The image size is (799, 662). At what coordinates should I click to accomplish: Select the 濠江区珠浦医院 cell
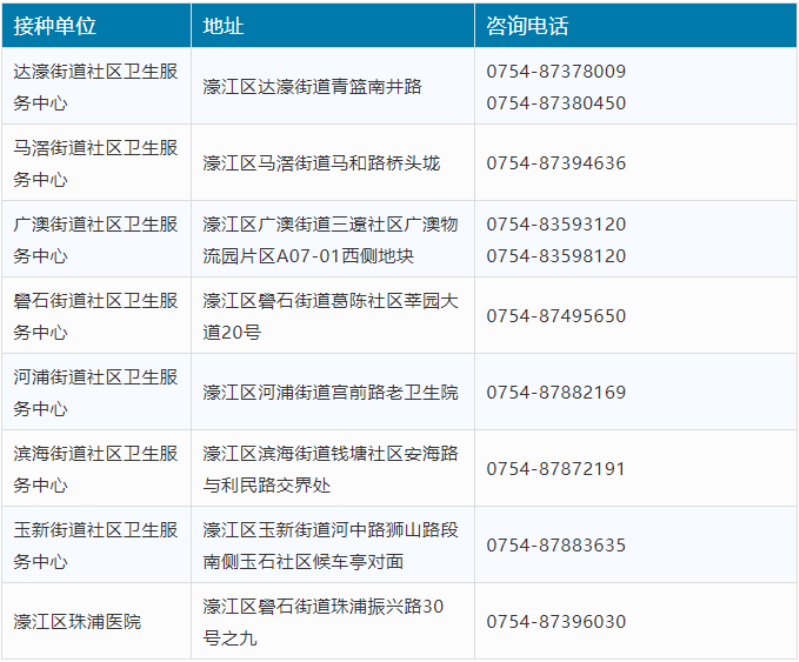click(77, 621)
